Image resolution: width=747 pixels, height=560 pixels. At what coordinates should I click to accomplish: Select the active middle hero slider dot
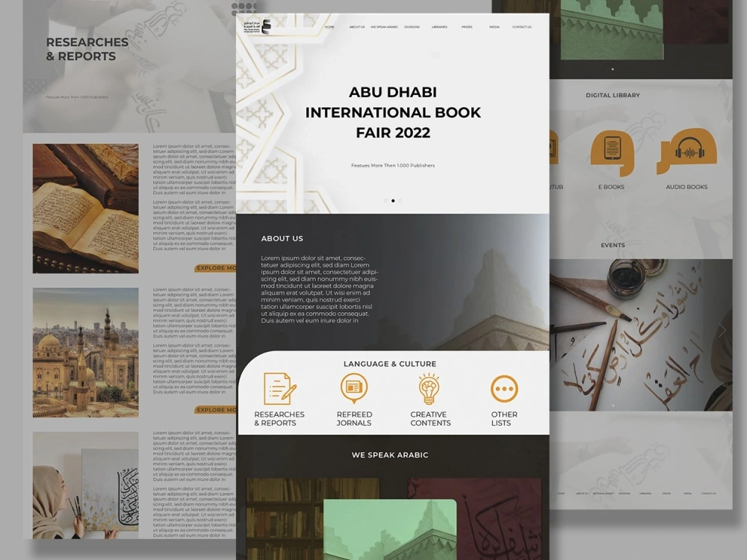click(x=393, y=201)
